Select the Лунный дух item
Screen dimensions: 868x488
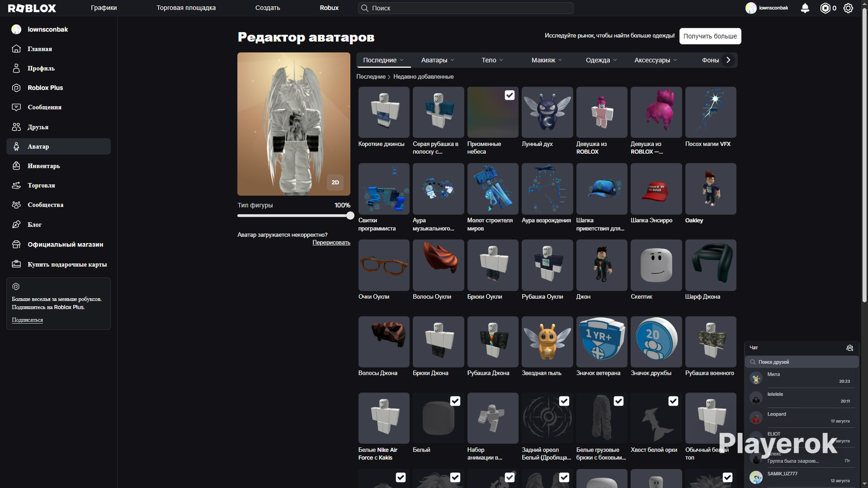(547, 112)
